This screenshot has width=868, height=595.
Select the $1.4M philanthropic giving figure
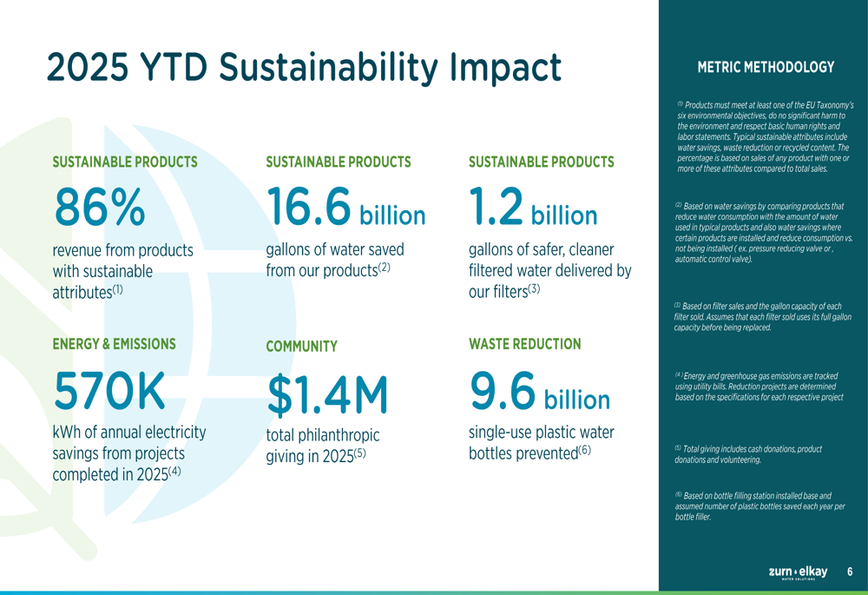point(328,393)
